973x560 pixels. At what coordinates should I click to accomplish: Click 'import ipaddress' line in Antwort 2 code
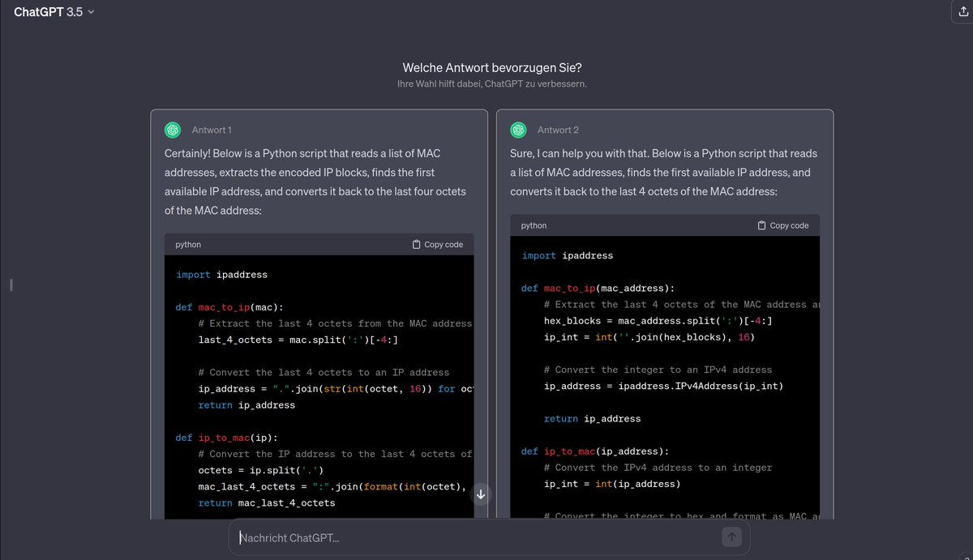point(568,255)
